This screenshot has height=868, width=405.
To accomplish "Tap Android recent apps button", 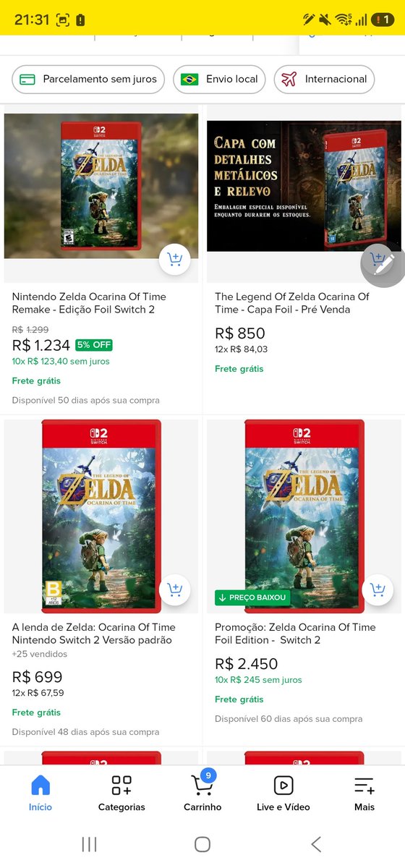I will click(x=90, y=844).
